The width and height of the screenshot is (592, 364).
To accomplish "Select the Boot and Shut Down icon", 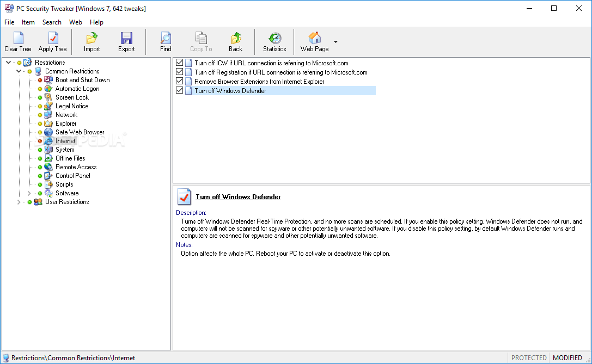I will tap(48, 80).
